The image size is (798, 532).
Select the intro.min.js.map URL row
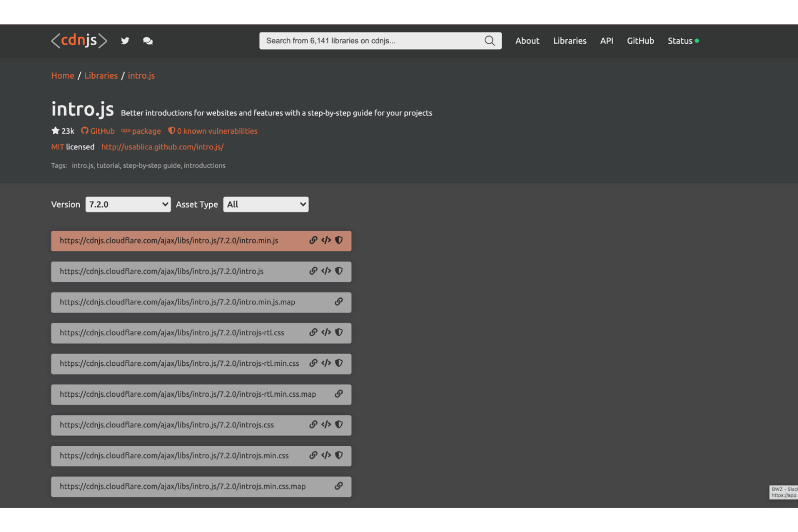click(201, 302)
